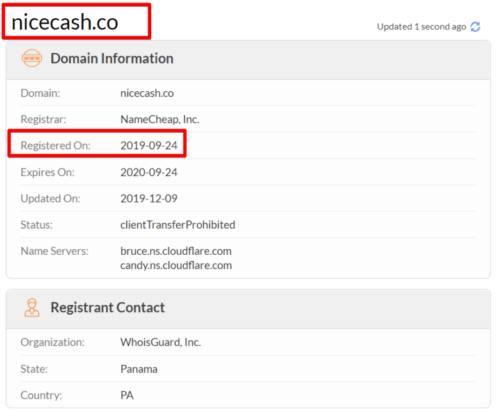
Task: Click the nicecash.co domain value
Action: click(147, 93)
